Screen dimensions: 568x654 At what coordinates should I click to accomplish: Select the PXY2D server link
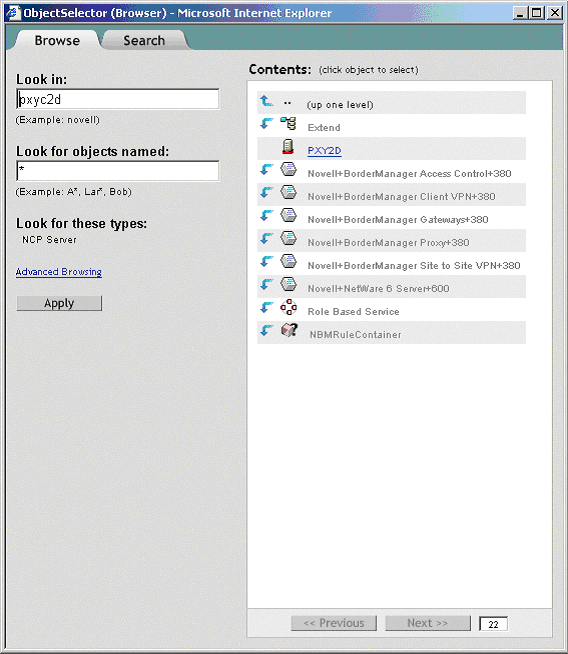324,151
